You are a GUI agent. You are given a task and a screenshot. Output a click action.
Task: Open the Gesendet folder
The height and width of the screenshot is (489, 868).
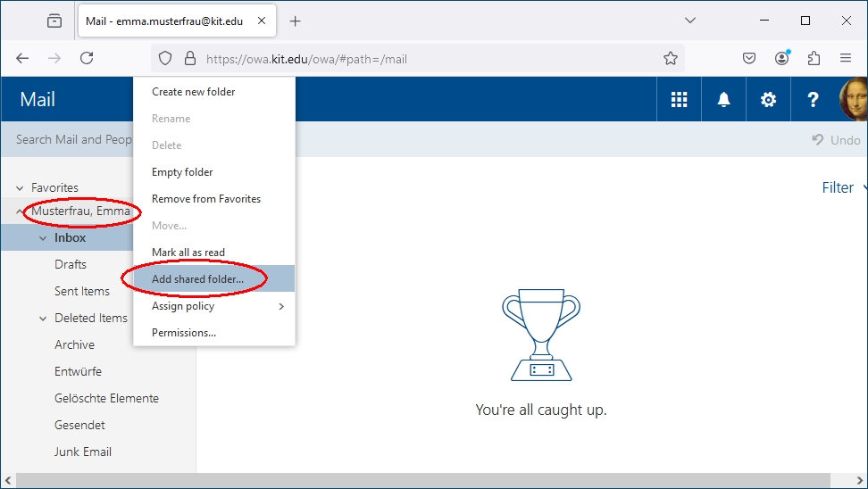(79, 425)
